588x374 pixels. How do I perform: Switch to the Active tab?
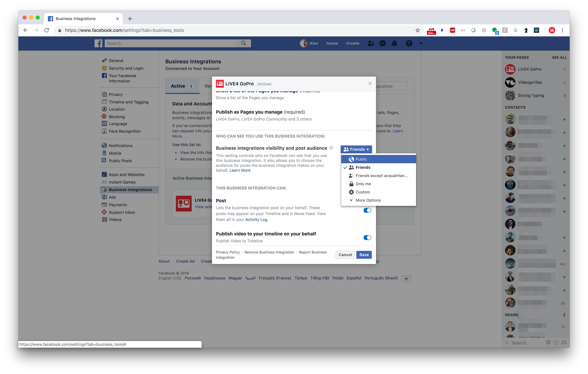[182, 86]
